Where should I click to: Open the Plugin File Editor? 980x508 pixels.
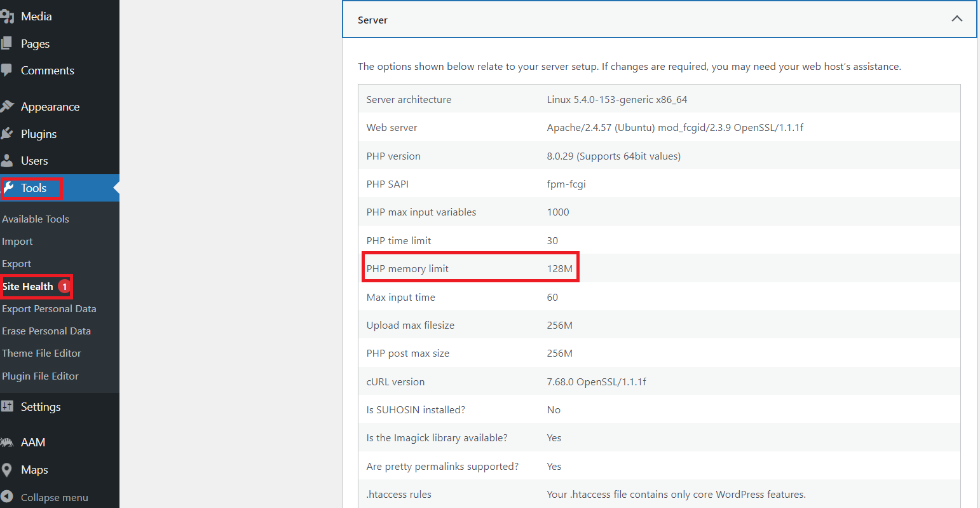click(40, 376)
